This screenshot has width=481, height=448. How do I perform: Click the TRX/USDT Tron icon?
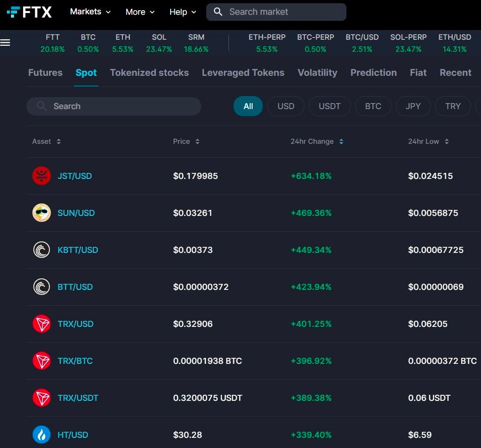[42, 398]
